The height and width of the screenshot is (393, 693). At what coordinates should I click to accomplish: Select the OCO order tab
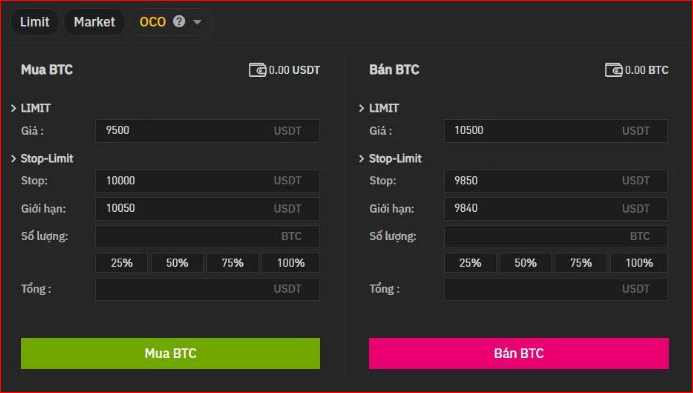point(152,22)
